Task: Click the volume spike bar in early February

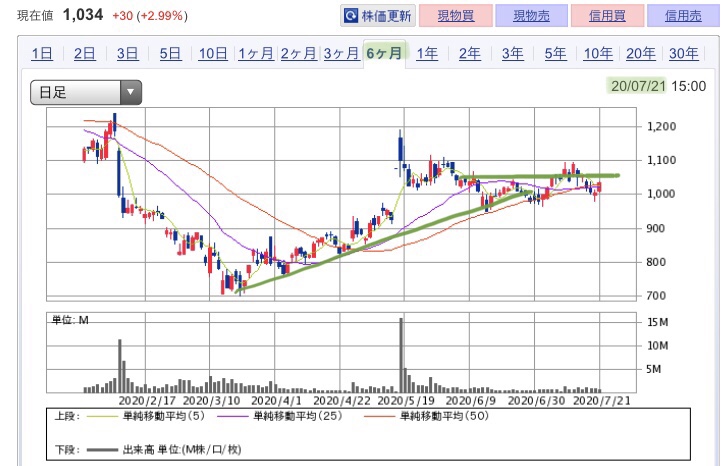Action: [x=120, y=366]
